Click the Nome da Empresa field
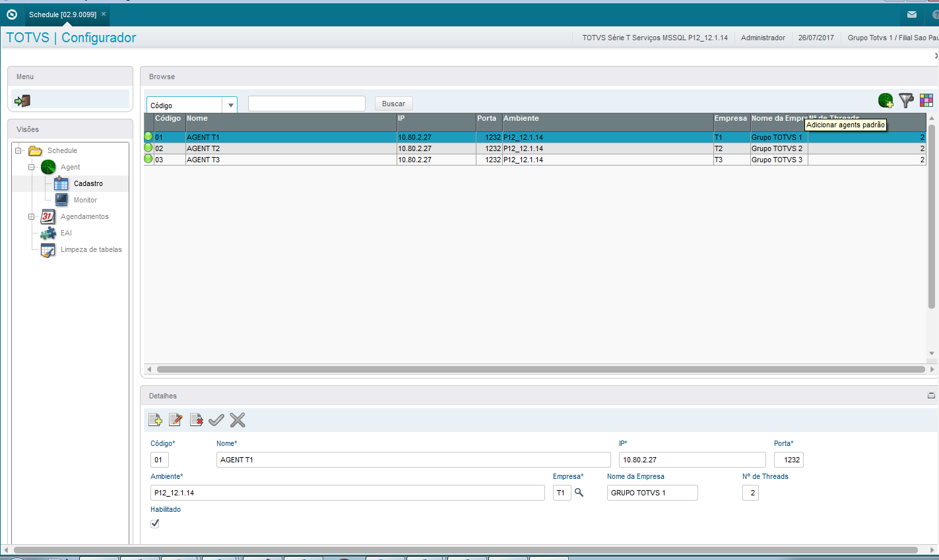Image resolution: width=939 pixels, height=560 pixels. click(653, 493)
